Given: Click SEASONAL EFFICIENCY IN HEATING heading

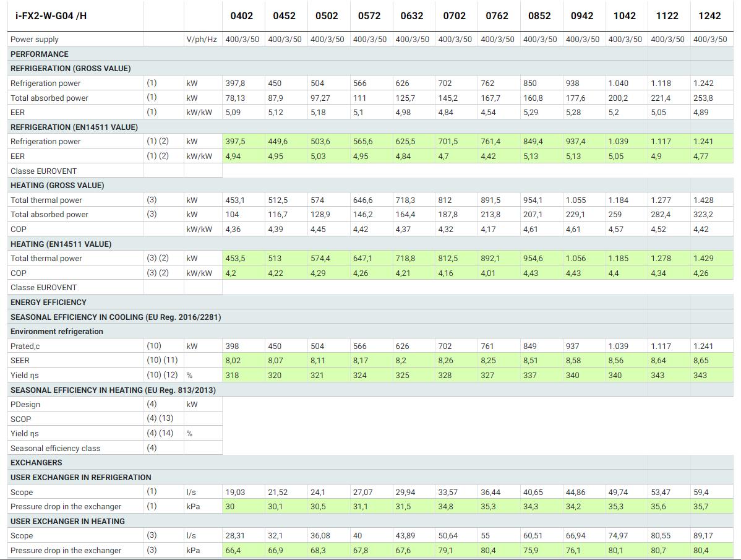Looking at the screenshot, I should pos(113,390).
